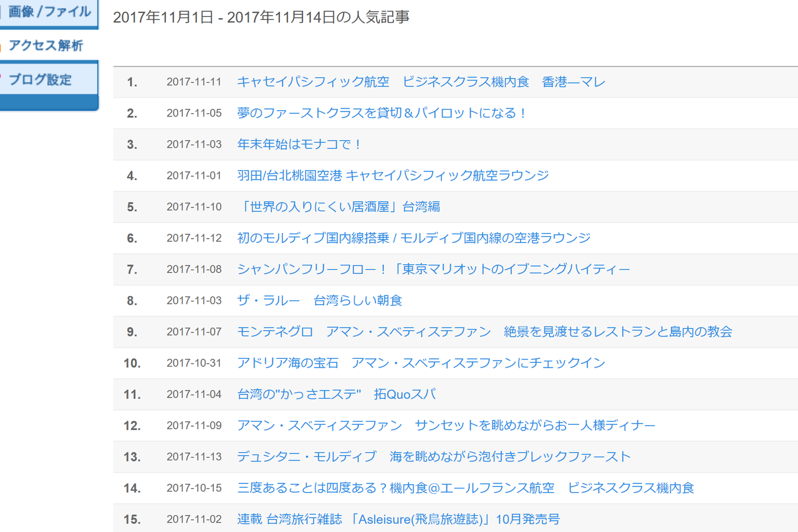Click the date 2017-11-12 in row 6
Image resolution: width=798 pixels, height=532 pixels.
coord(194,238)
